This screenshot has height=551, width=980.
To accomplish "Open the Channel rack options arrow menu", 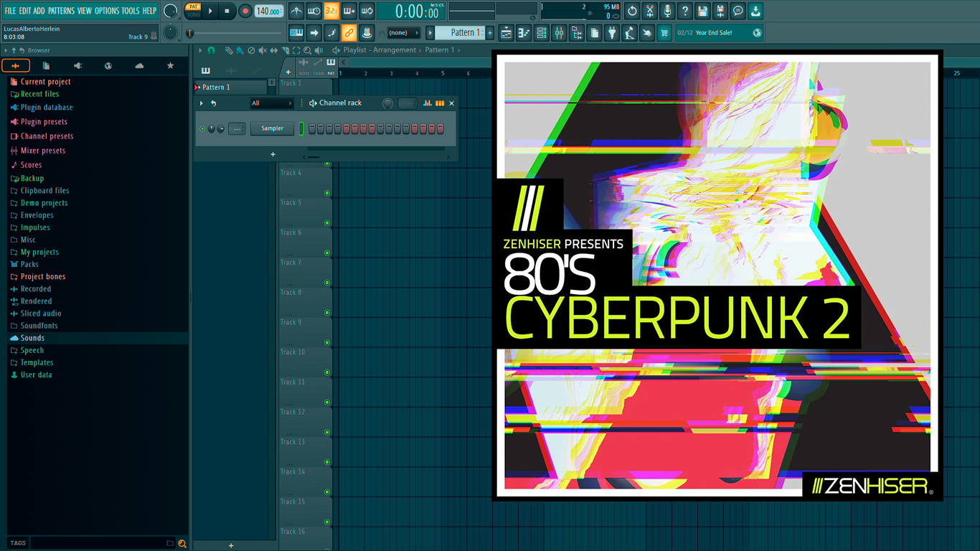I will pyautogui.click(x=202, y=103).
